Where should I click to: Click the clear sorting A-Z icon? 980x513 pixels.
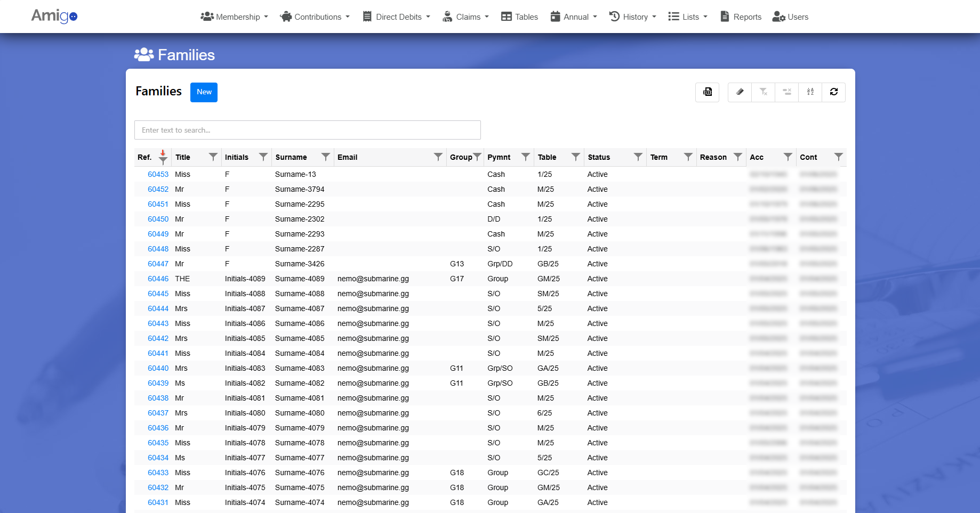pyautogui.click(x=810, y=92)
